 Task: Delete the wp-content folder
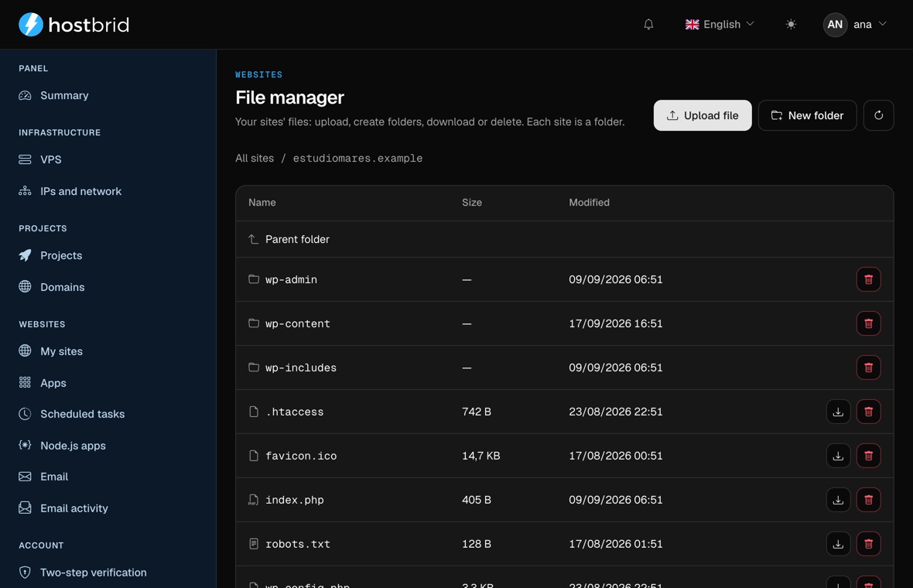pos(868,323)
